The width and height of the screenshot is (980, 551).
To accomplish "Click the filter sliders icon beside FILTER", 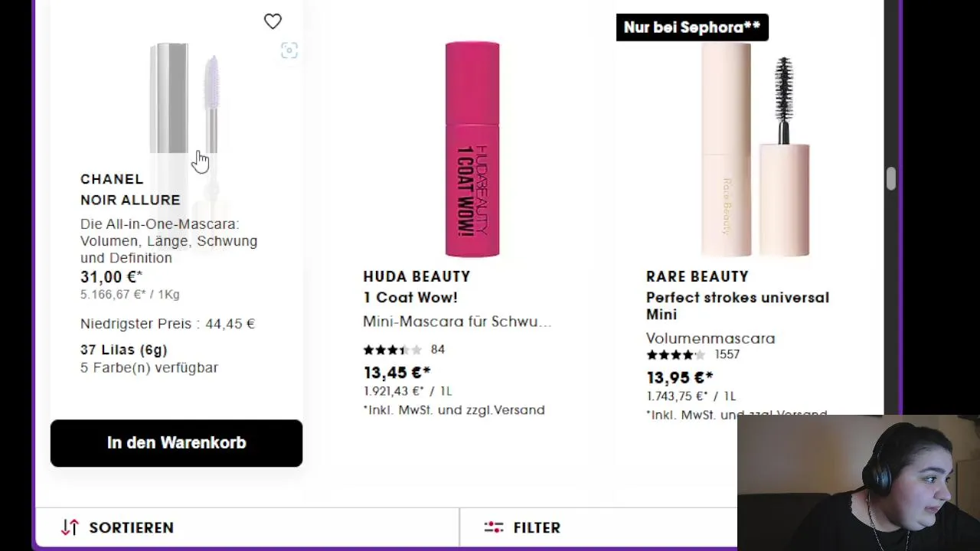I will [x=494, y=527].
